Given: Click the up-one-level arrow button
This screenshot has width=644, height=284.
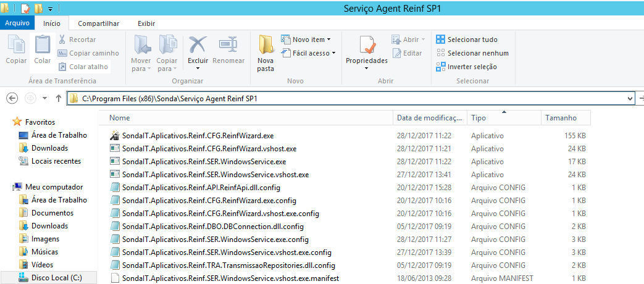Looking at the screenshot, I should click(58, 98).
